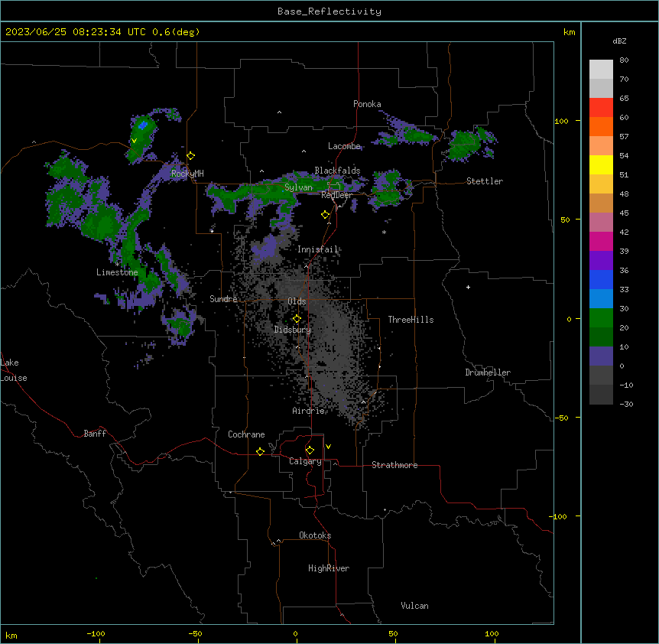Click the asterisk marker above Limestone label

[x=117, y=265]
